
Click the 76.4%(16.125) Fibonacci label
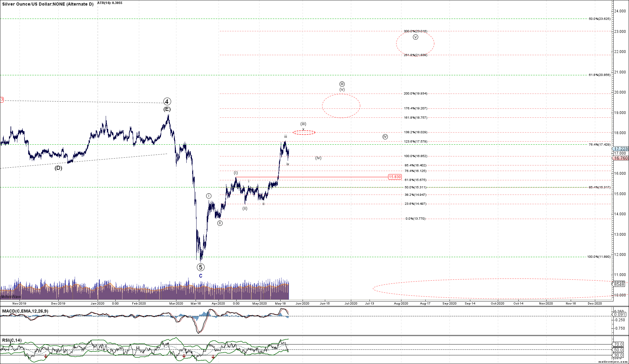[x=415, y=171]
